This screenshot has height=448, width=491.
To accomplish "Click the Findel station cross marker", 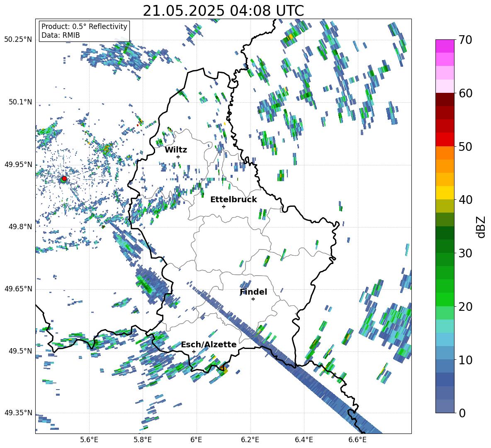I will [x=253, y=299].
